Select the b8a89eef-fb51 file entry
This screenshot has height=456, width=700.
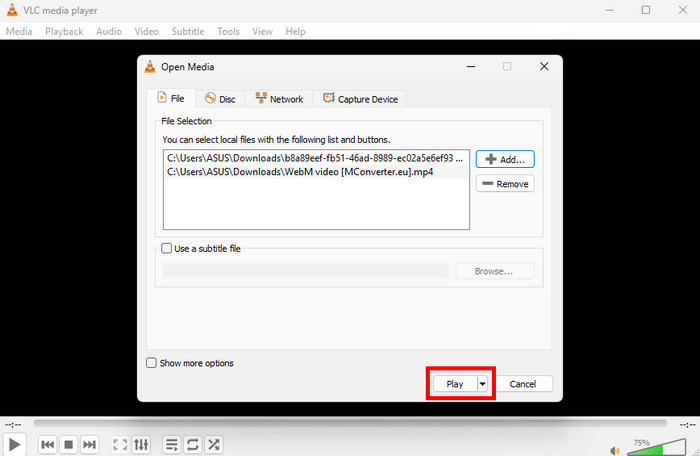pos(316,158)
